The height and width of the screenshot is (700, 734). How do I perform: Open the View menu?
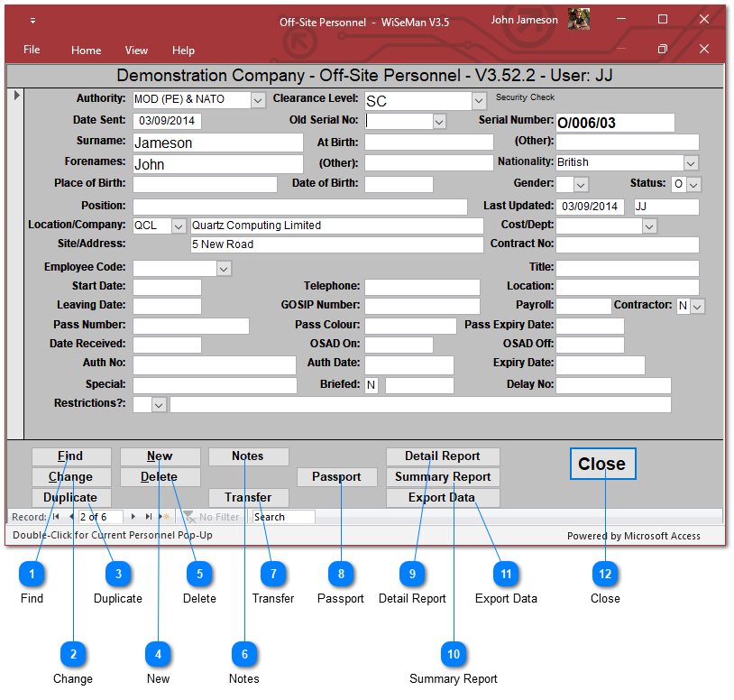click(136, 51)
